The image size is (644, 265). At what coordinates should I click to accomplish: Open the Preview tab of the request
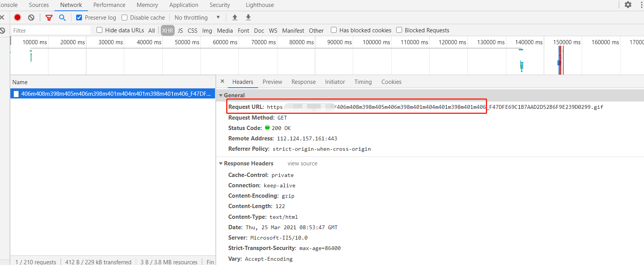tap(272, 82)
